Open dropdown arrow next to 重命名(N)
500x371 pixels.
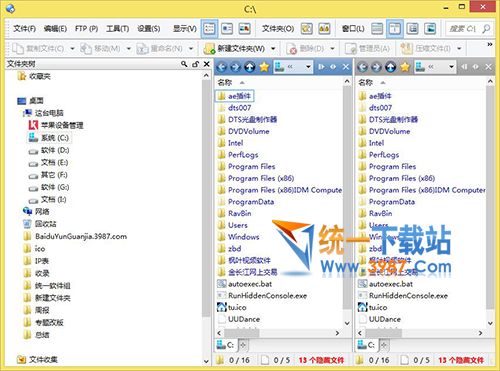click(x=191, y=49)
